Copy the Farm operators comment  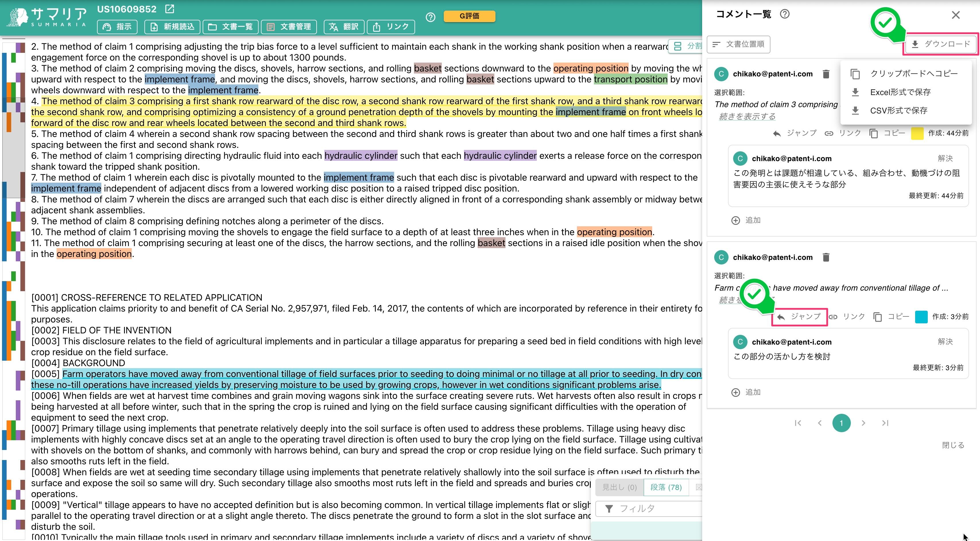891,316
